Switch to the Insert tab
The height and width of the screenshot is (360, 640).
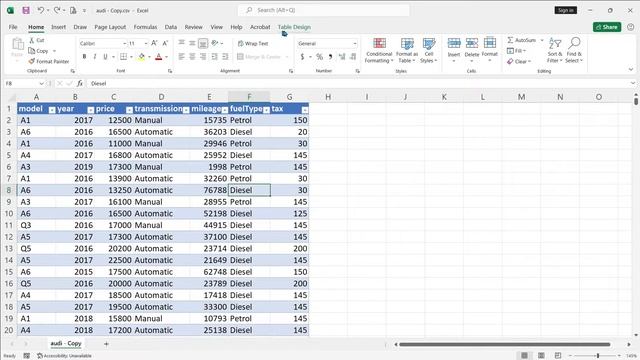[x=58, y=27]
